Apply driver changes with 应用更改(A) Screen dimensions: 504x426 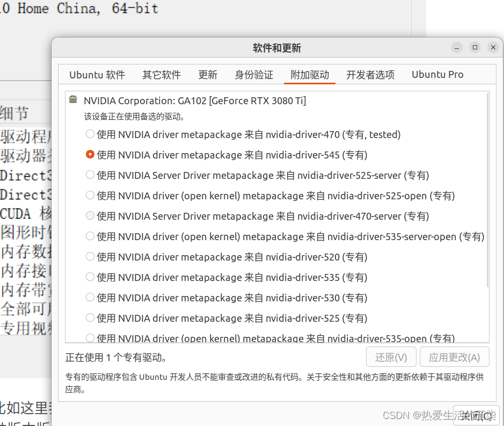(454, 357)
